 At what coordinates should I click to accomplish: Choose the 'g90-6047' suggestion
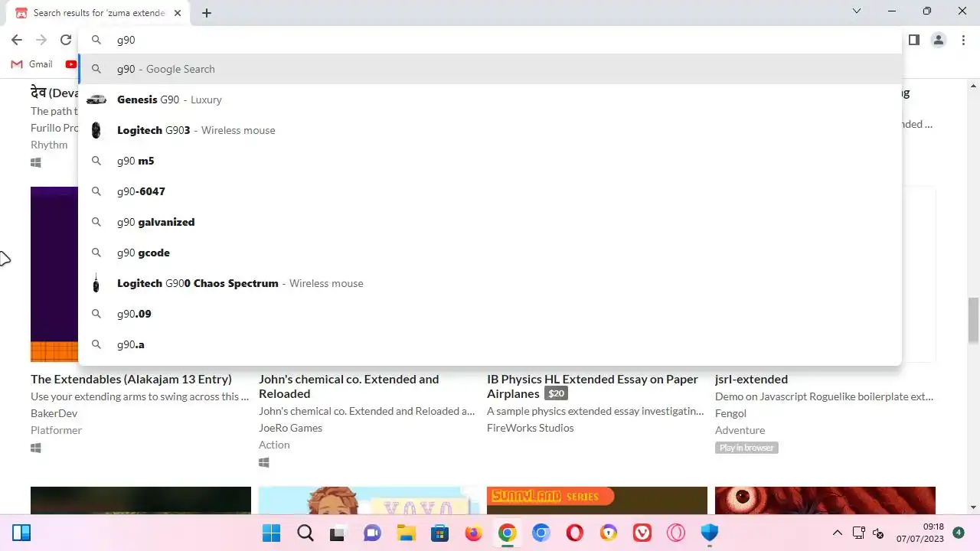(x=490, y=191)
